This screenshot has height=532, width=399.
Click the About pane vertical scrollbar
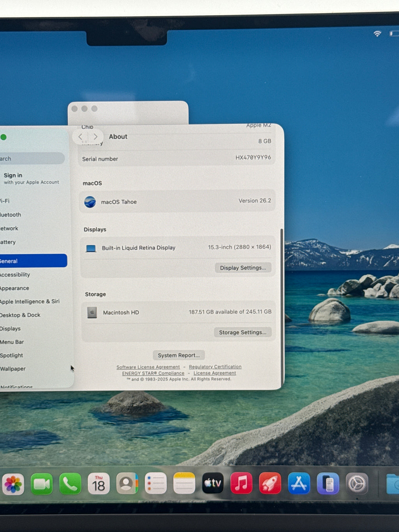(281, 308)
